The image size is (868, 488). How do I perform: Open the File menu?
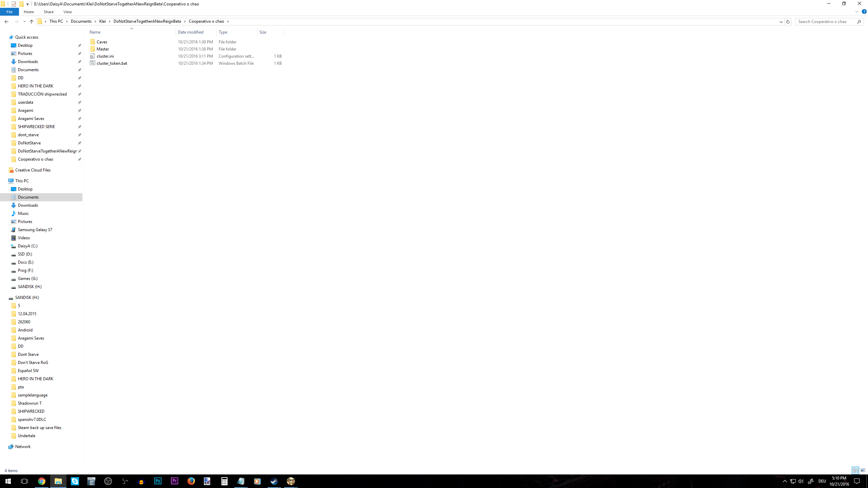point(9,12)
